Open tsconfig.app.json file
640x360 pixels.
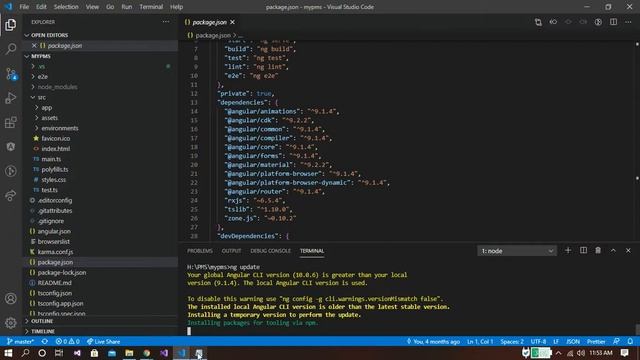coord(60,304)
